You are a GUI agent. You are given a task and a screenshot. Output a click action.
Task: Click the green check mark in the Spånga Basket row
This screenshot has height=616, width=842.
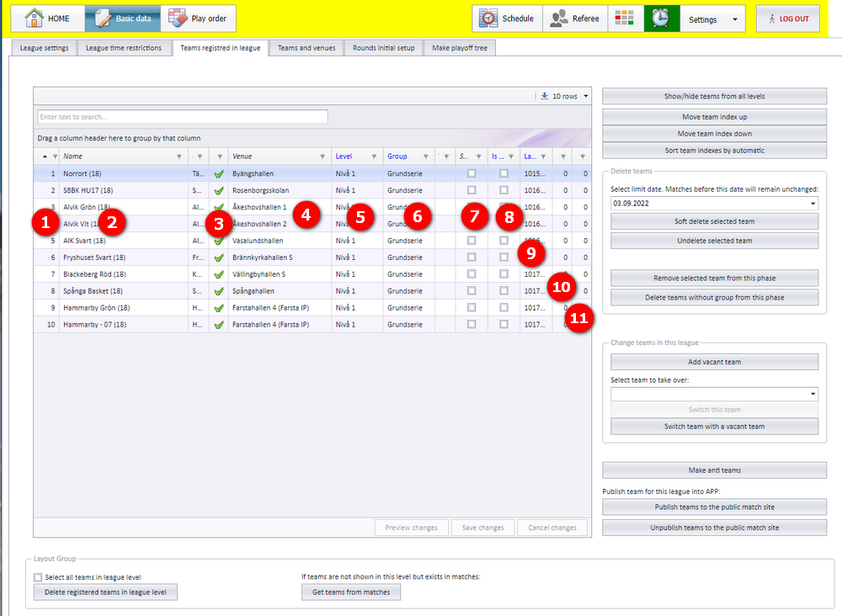219,291
